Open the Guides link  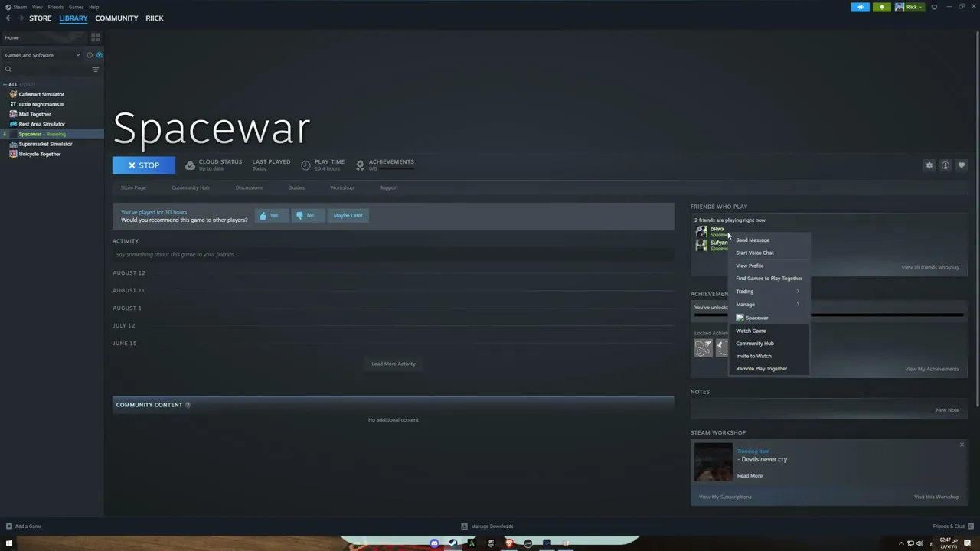coord(296,187)
